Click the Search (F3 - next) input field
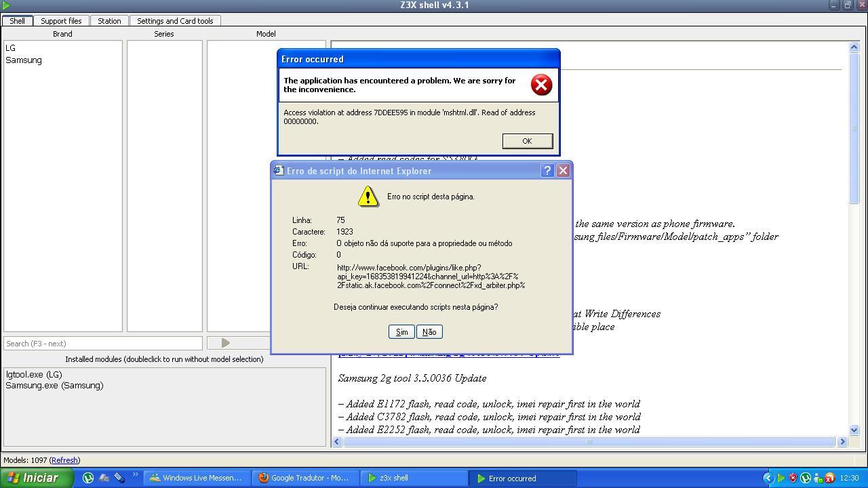 click(x=103, y=344)
